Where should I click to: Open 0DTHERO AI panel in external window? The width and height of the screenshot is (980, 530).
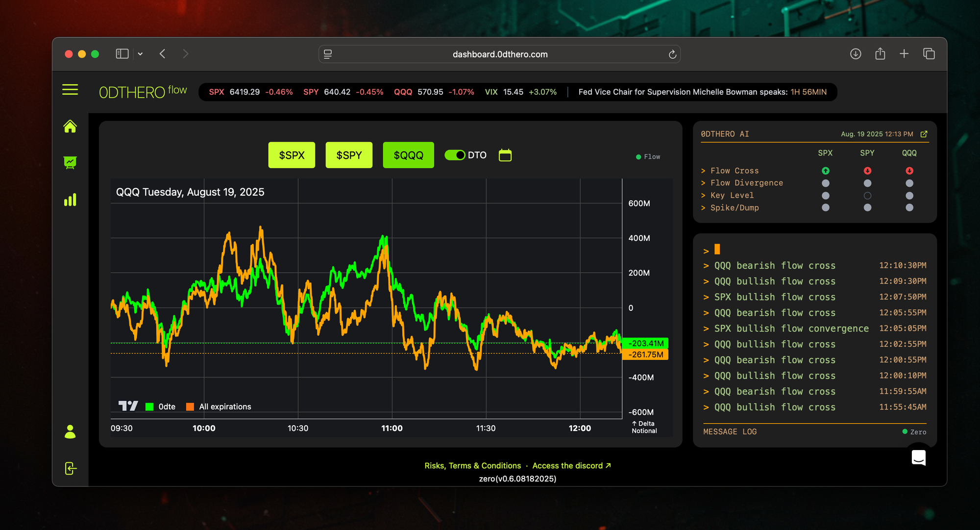pos(924,134)
